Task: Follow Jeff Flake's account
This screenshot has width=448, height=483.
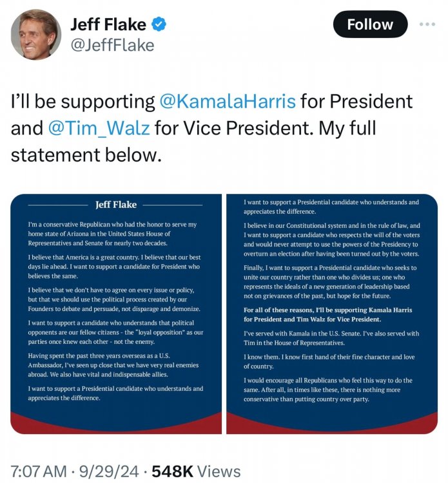Action: click(370, 24)
